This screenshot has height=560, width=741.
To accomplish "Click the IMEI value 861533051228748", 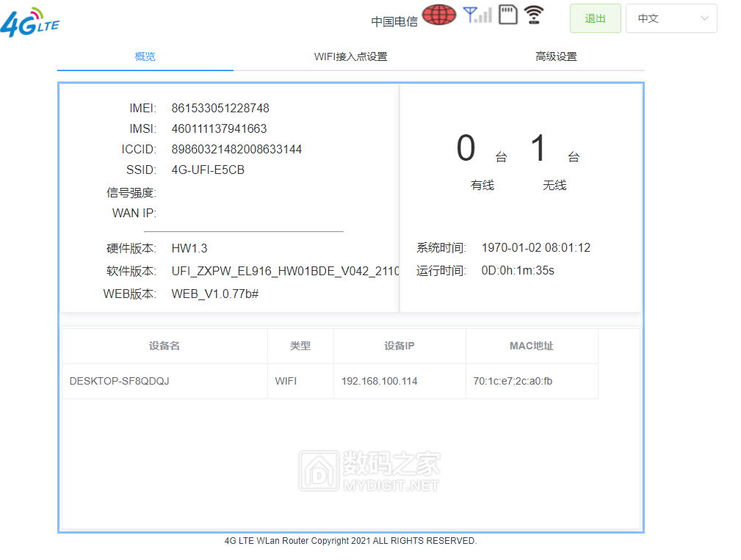I will click(x=220, y=108).
